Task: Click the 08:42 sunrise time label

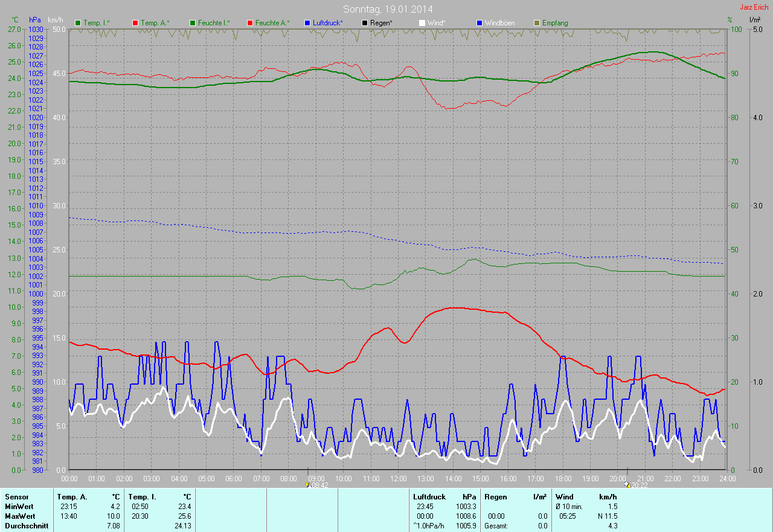Action: click(x=320, y=485)
